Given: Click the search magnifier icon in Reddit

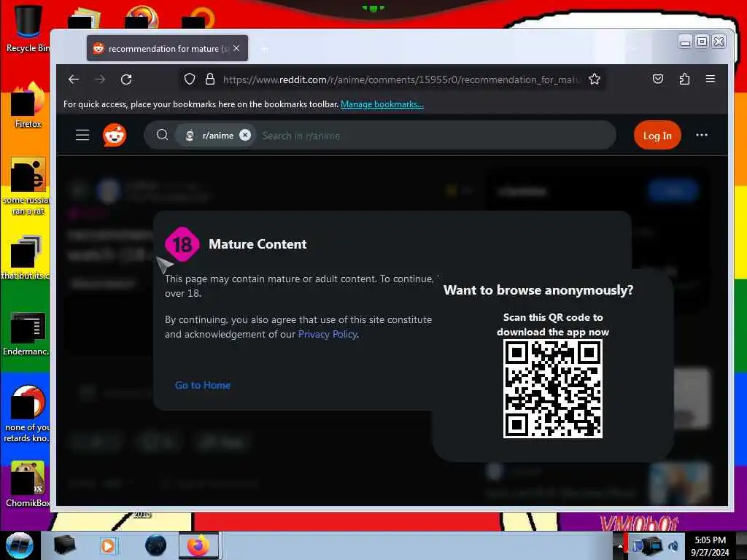Looking at the screenshot, I should (162, 135).
